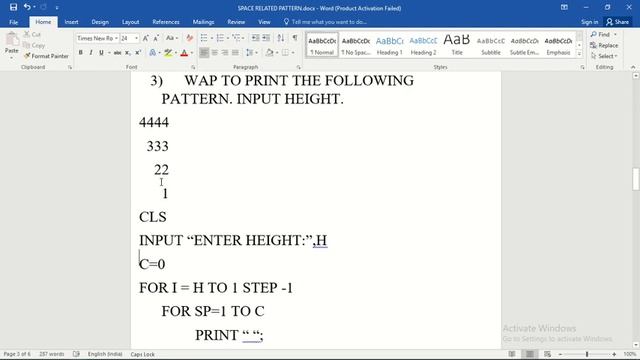Open the font name dropdown

[x=116, y=38]
